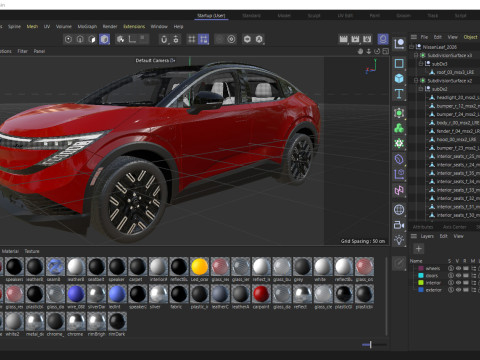The width and height of the screenshot is (480, 360).
Task: Enable the workplane grid icon
Action: [192, 39]
